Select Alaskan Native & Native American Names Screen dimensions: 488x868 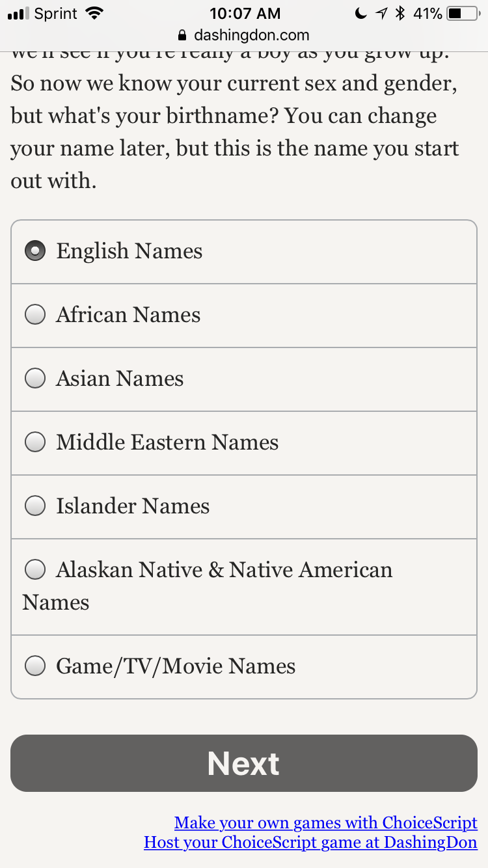point(35,571)
